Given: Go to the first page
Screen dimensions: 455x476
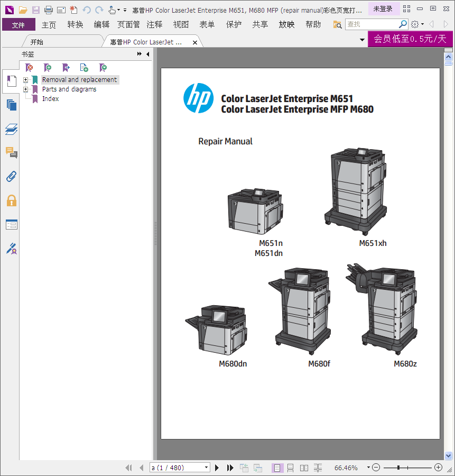Looking at the screenshot, I should (128, 468).
